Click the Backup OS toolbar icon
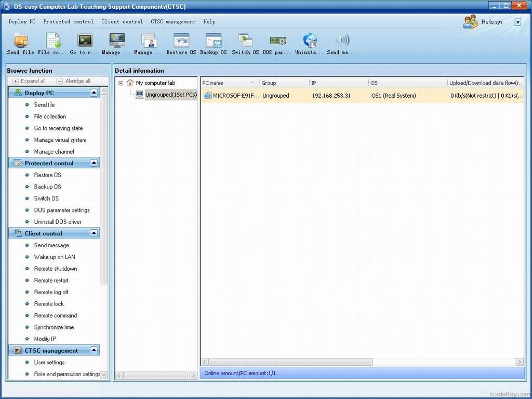This screenshot has height=399, width=532. click(213, 44)
